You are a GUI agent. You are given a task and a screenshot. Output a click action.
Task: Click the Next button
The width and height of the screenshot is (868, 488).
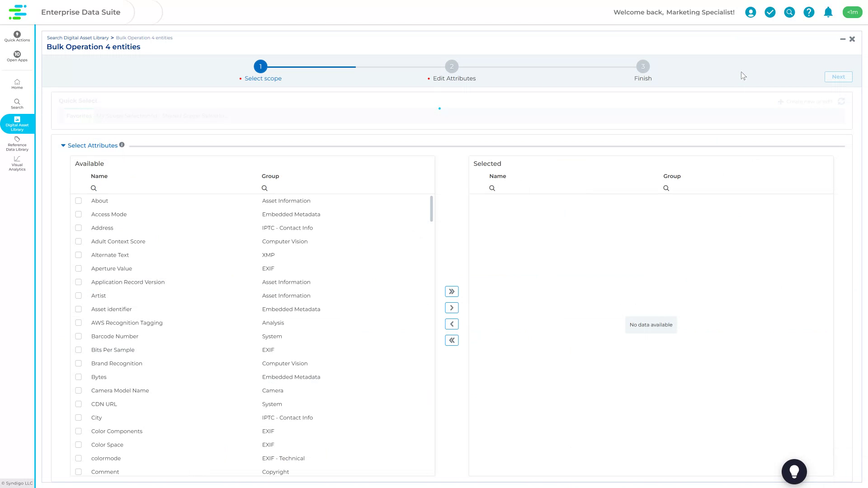[838, 76]
